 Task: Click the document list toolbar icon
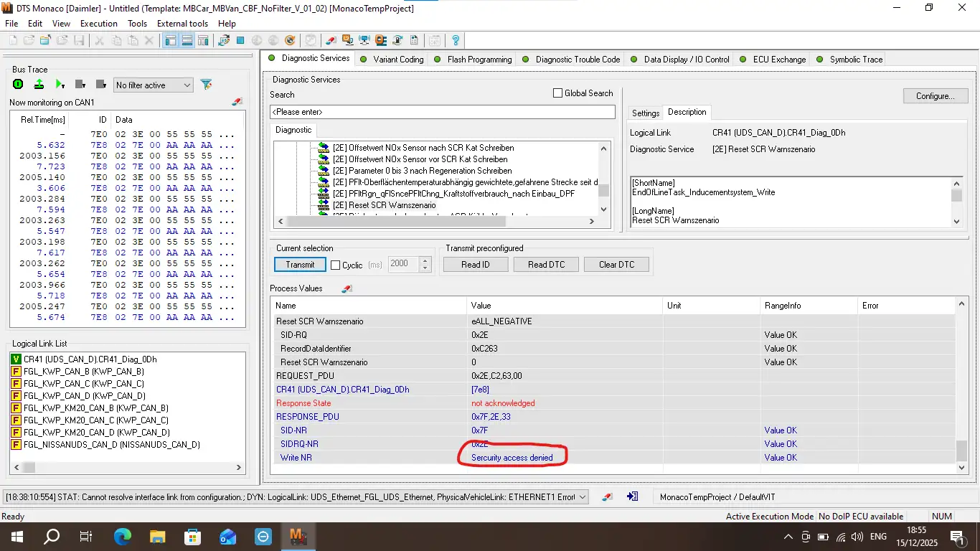415,41
